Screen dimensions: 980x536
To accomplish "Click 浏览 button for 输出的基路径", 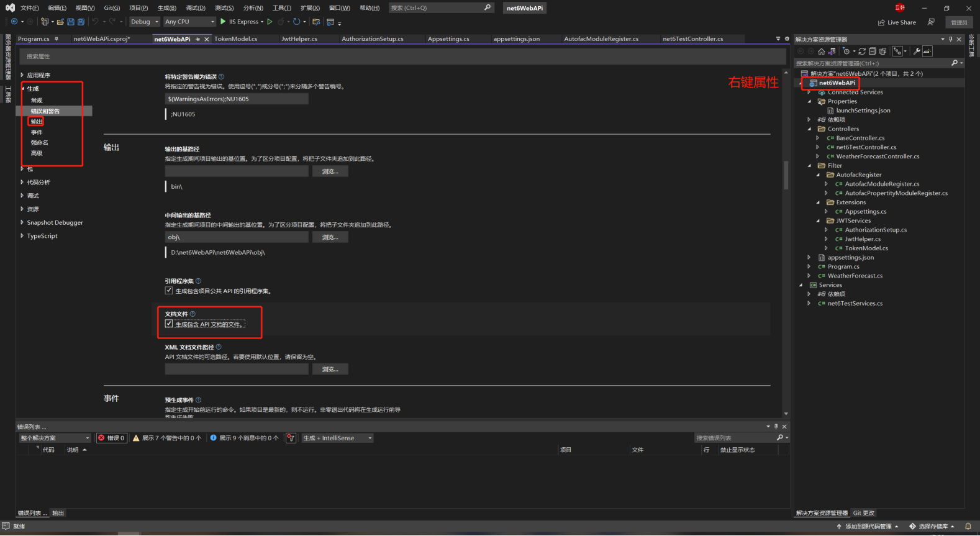I will pyautogui.click(x=330, y=171).
